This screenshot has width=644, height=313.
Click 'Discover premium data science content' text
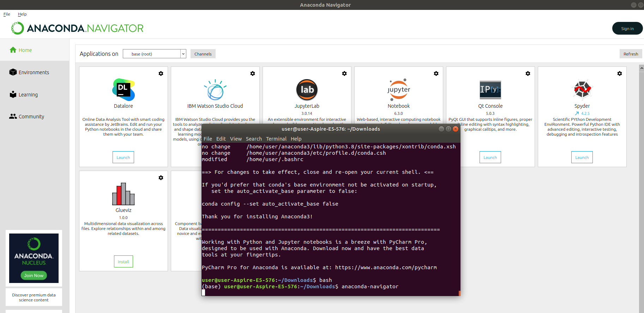click(x=34, y=297)
